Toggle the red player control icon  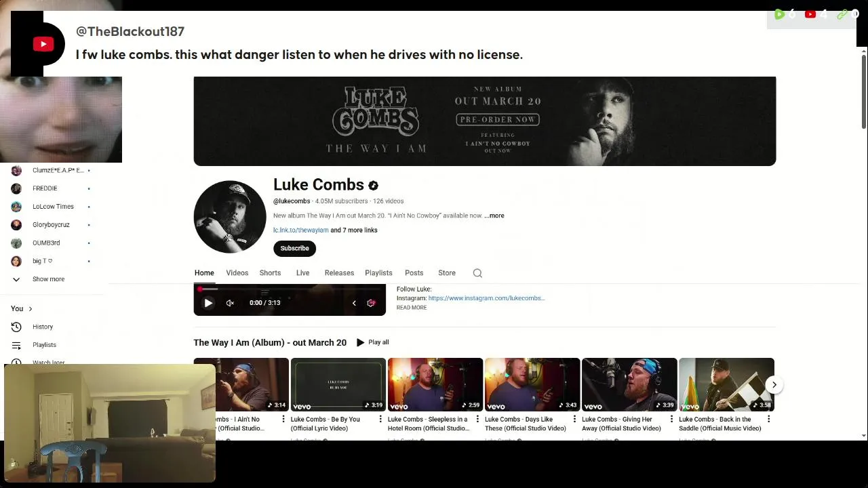pyautogui.click(x=371, y=303)
